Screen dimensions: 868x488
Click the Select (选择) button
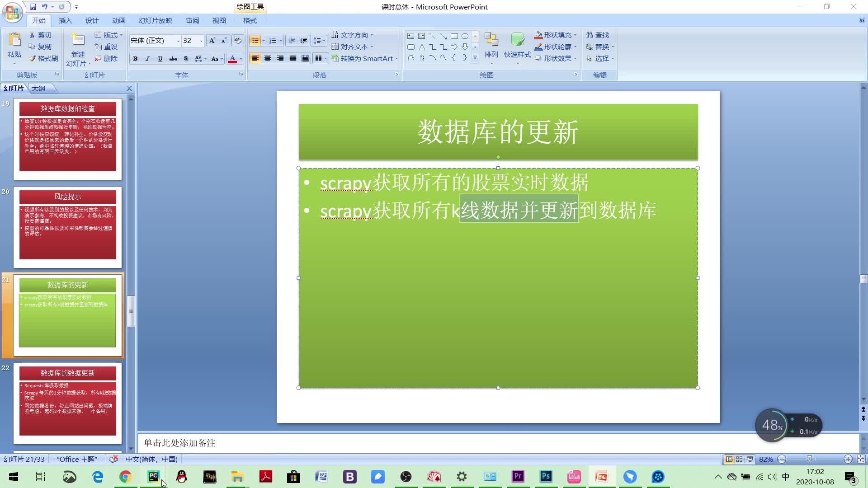click(599, 58)
